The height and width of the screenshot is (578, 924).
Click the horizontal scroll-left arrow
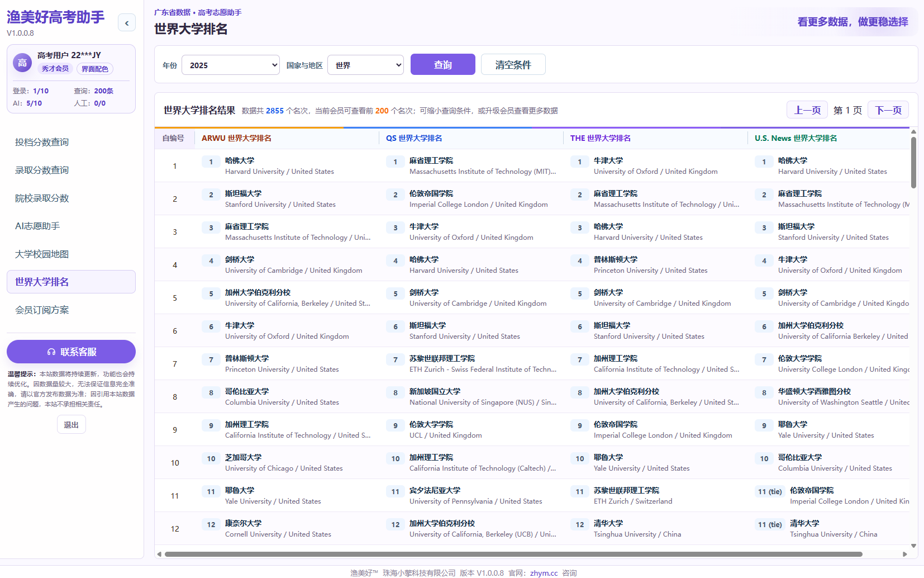coord(159,554)
